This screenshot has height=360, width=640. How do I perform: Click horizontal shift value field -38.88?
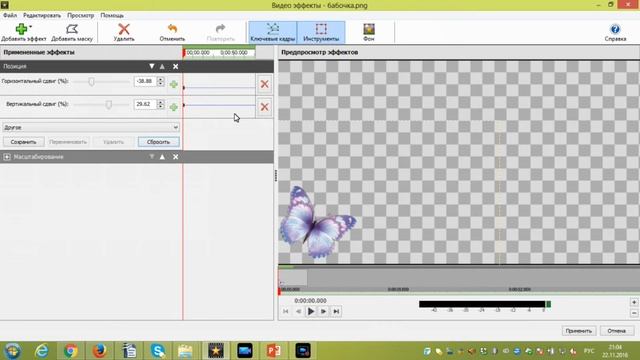click(x=145, y=81)
